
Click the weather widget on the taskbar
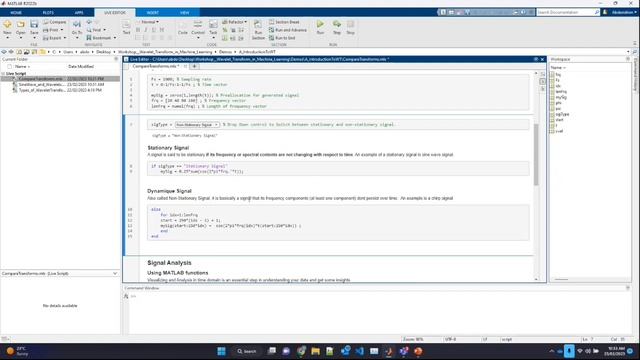click(x=17, y=351)
